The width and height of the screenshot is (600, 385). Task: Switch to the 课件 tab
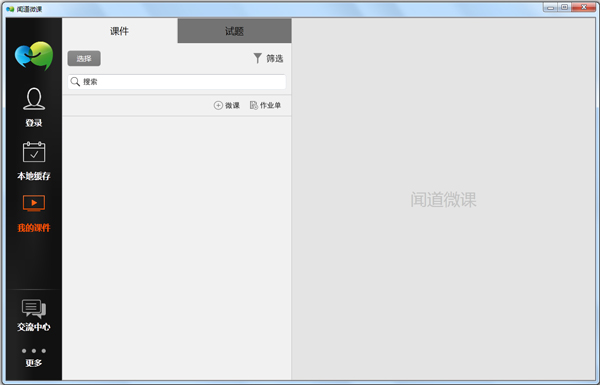coord(120,31)
